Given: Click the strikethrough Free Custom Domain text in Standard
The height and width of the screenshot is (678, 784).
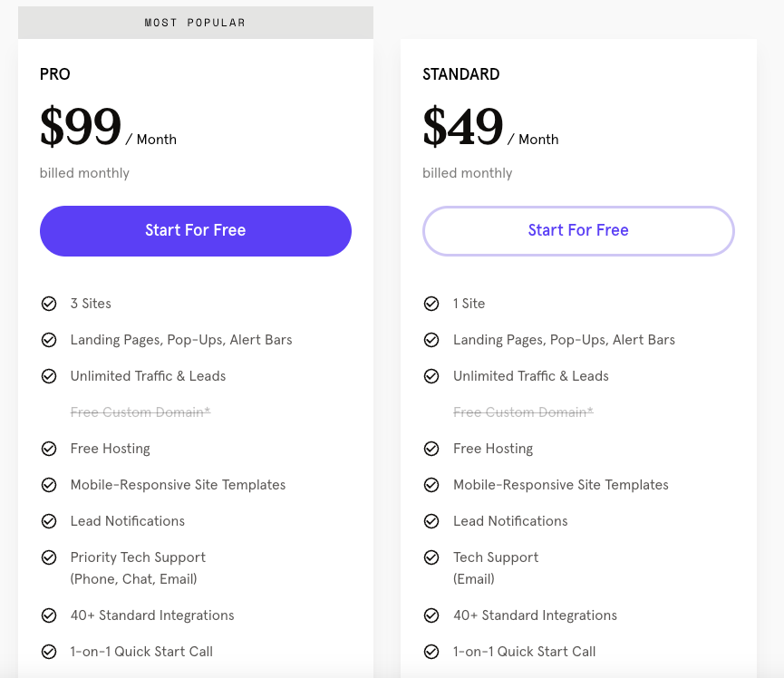Looking at the screenshot, I should [x=523, y=412].
